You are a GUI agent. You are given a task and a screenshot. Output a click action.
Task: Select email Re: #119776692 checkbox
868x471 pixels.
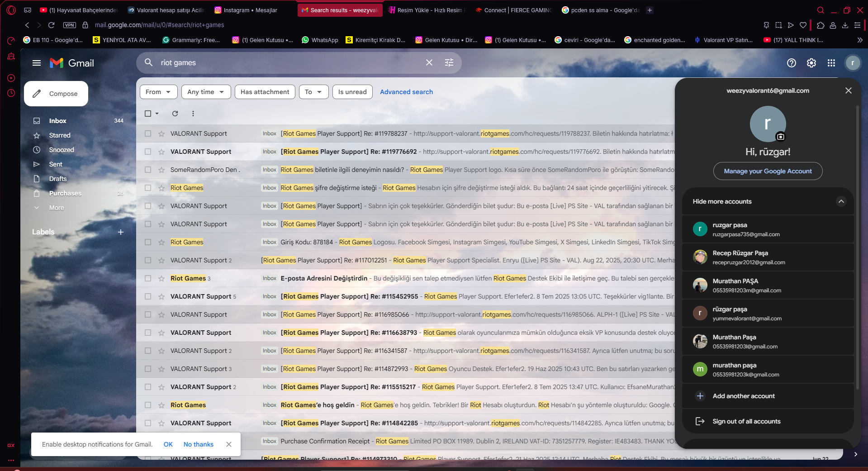coord(148,152)
